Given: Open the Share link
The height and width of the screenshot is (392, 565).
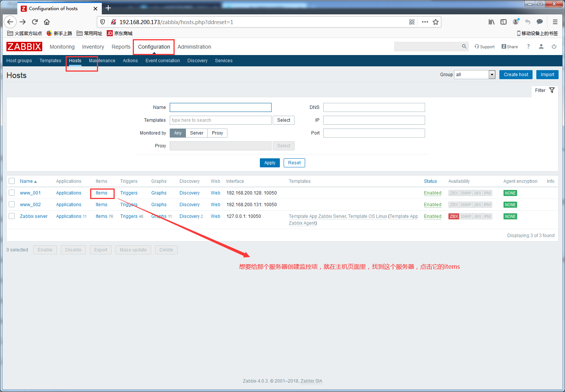Looking at the screenshot, I should [x=510, y=47].
